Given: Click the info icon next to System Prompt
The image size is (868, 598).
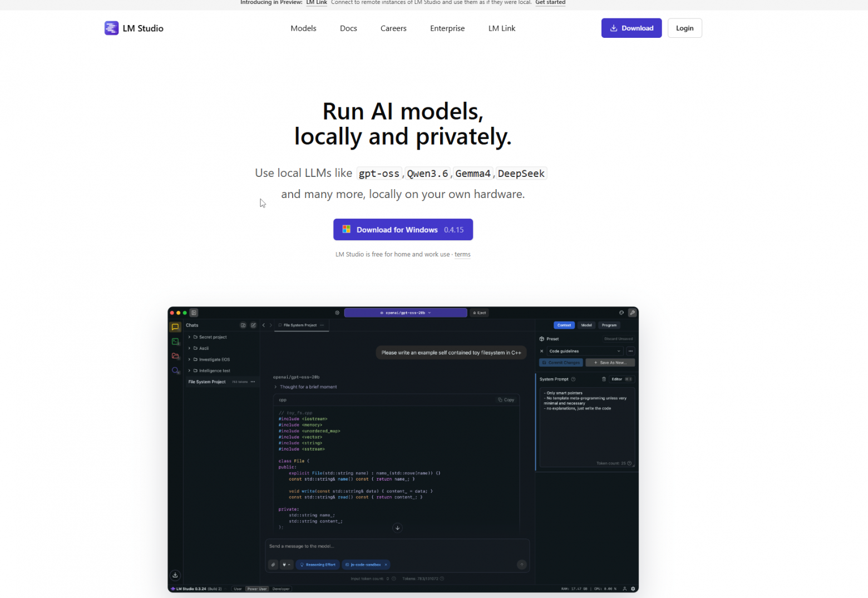Looking at the screenshot, I should (573, 379).
